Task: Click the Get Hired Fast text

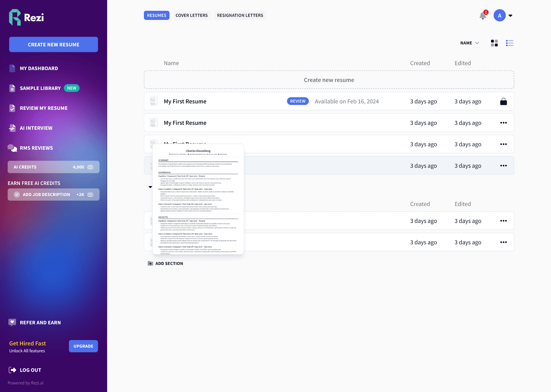Action: click(x=28, y=343)
